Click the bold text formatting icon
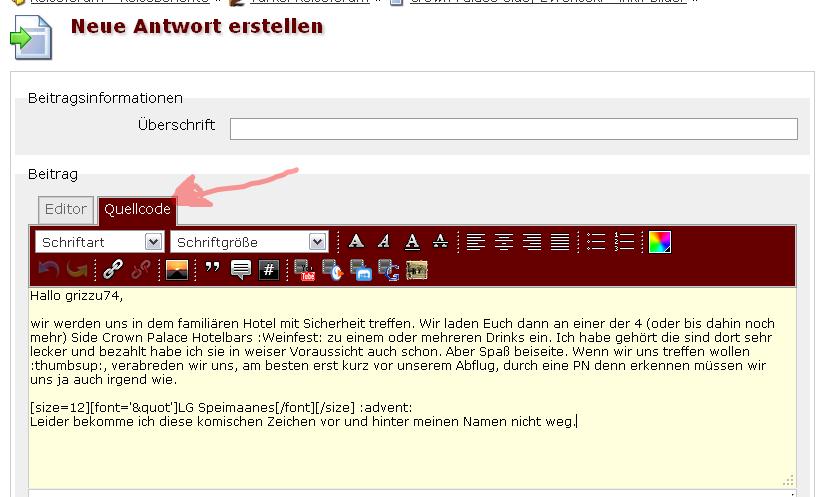 [356, 242]
